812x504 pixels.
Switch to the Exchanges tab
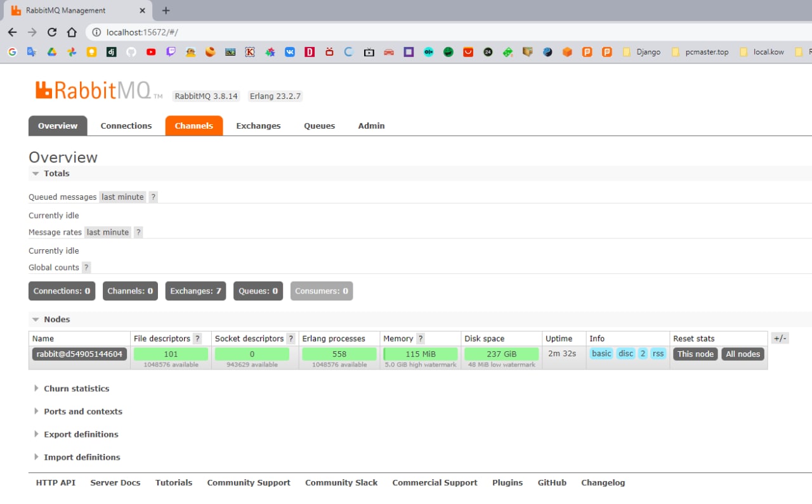(258, 126)
